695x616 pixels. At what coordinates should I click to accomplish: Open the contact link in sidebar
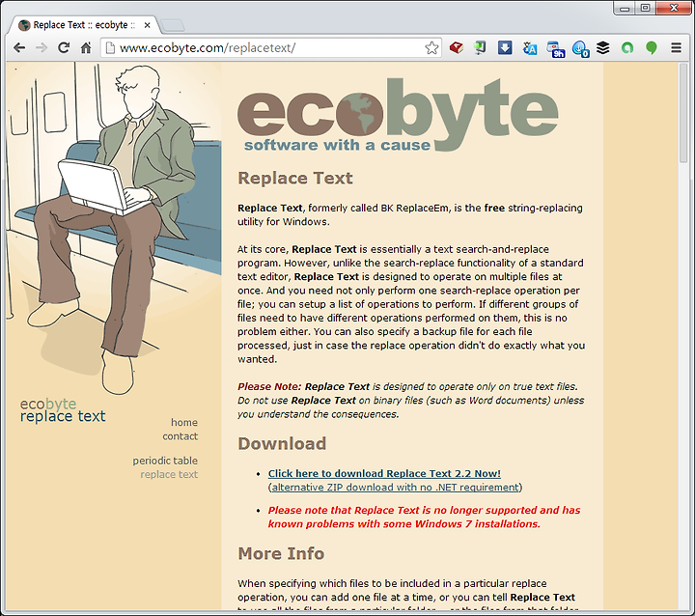click(180, 436)
